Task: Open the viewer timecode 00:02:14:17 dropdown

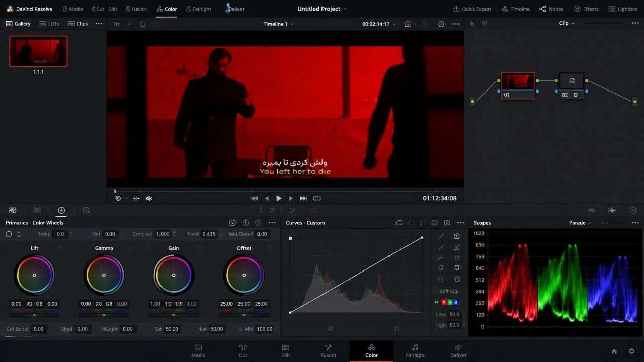Action: tap(379, 24)
